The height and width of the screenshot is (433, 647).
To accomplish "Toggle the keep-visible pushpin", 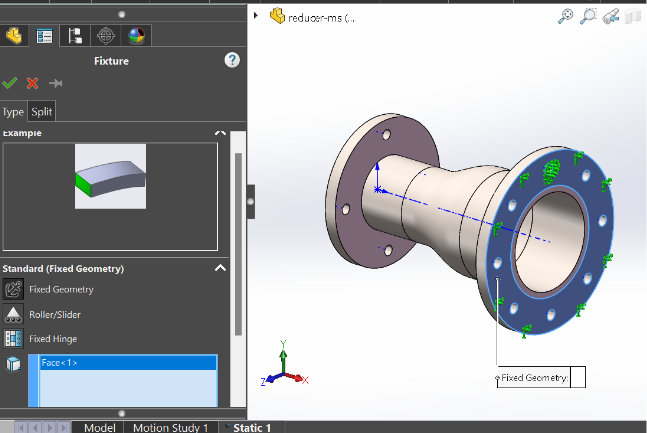I will 56,84.
